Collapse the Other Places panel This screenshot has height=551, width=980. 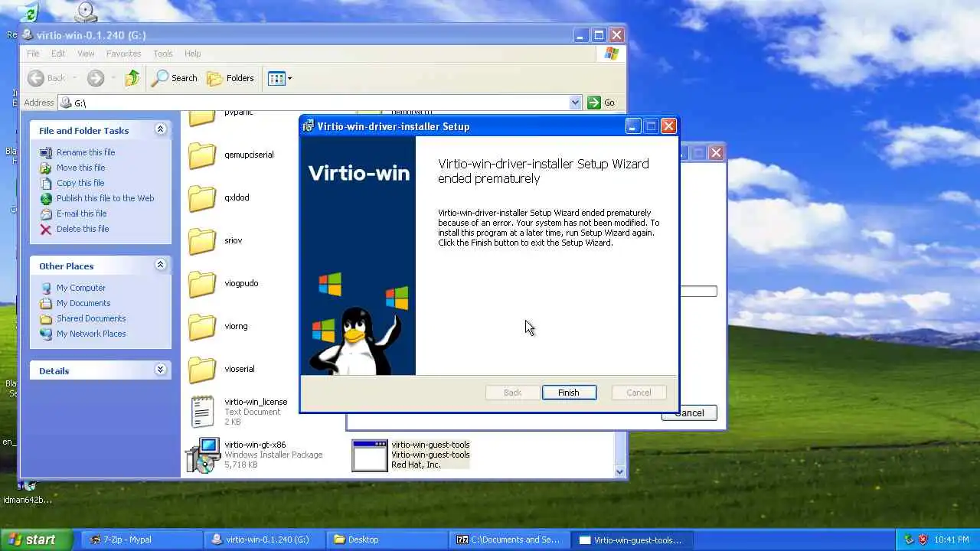(x=160, y=265)
